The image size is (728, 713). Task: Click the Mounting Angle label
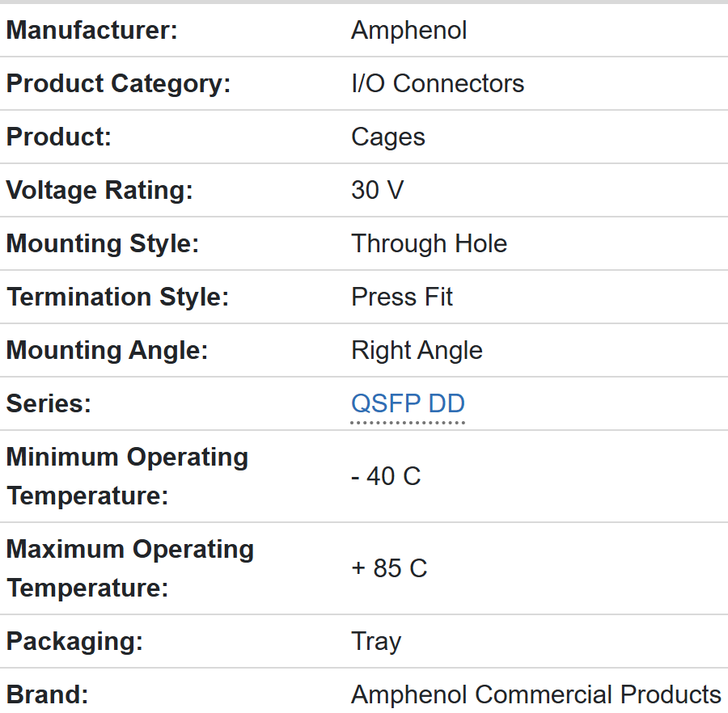click(107, 351)
